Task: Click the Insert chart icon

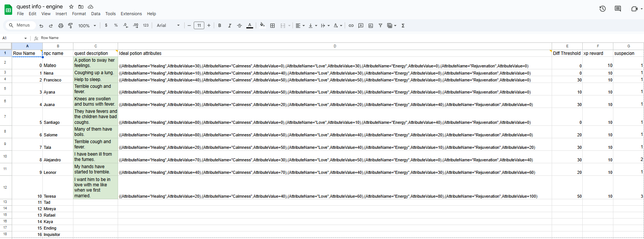Action: (370, 26)
